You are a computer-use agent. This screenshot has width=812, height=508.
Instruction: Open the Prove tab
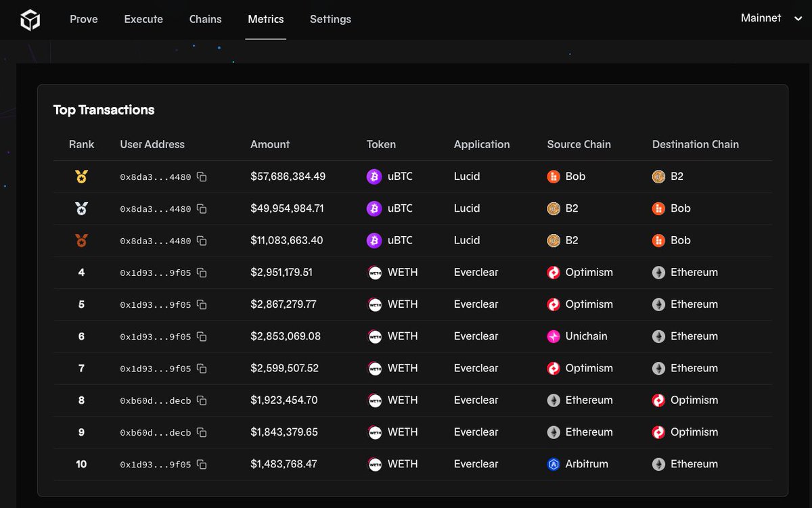coord(84,19)
